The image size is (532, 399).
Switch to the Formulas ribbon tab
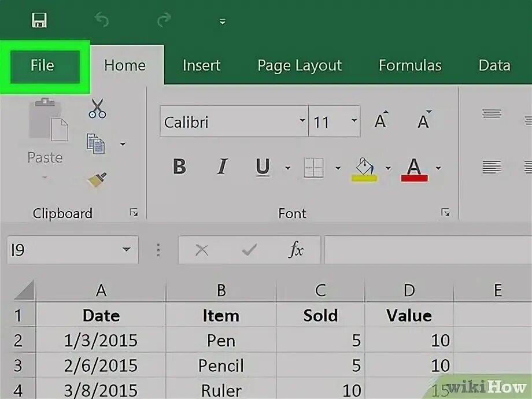410,65
